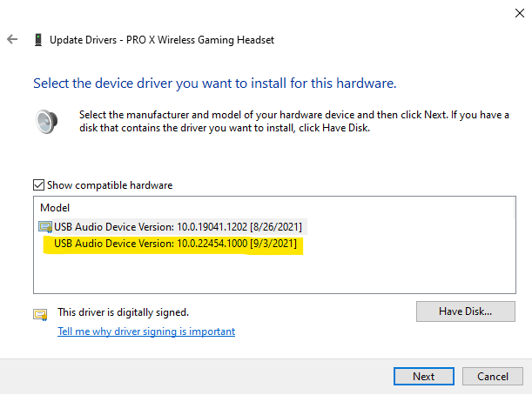Click the signed-driver icon next to version 10.0.19041.1202
The width and height of the screenshot is (532, 395).
coord(45,227)
